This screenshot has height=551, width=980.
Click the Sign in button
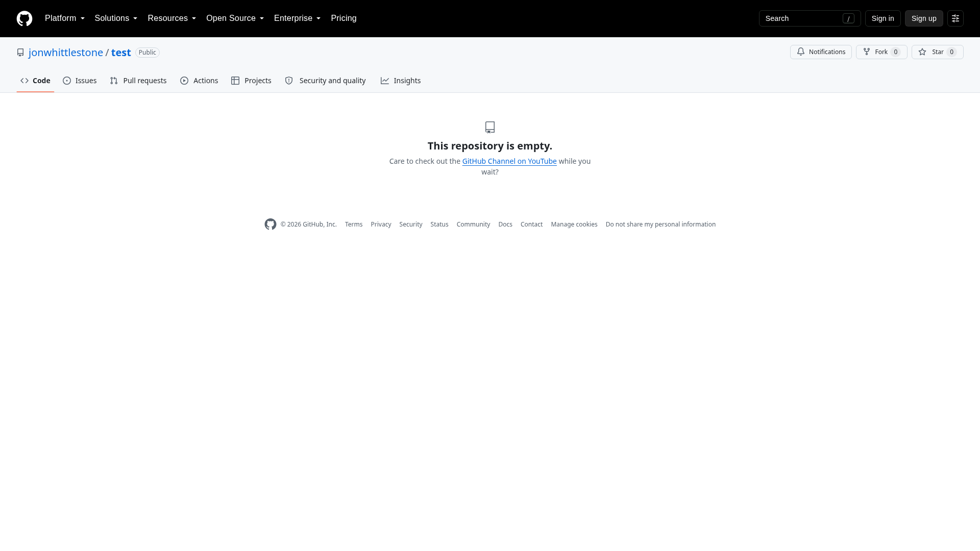[x=883, y=18]
